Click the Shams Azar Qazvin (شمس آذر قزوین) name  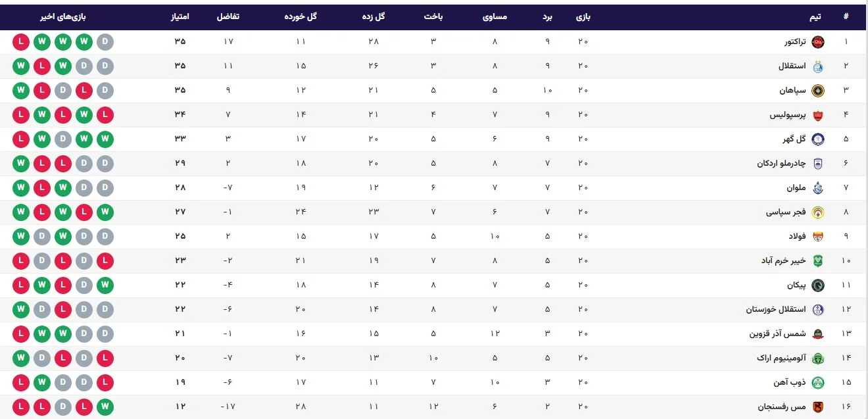pos(777,334)
